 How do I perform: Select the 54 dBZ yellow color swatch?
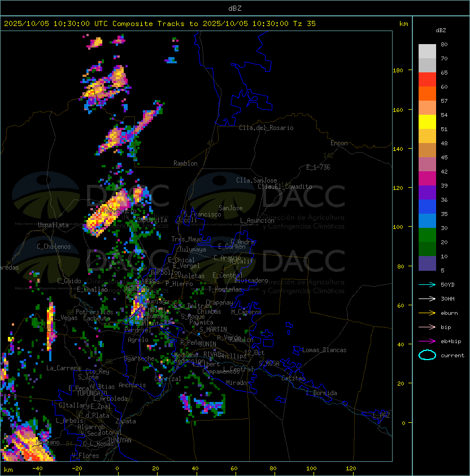pos(427,122)
